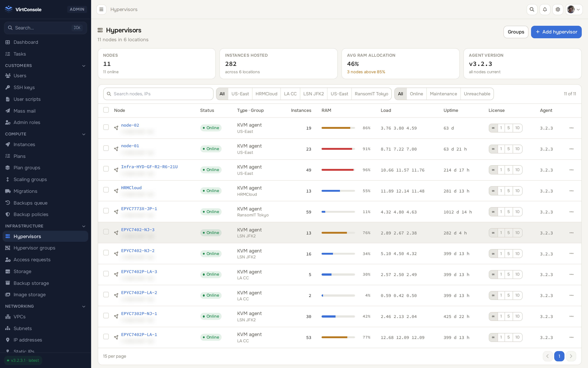Open the EPYC7402-NJ-3 node link
Screen dimensions: 588x368
(138, 229)
